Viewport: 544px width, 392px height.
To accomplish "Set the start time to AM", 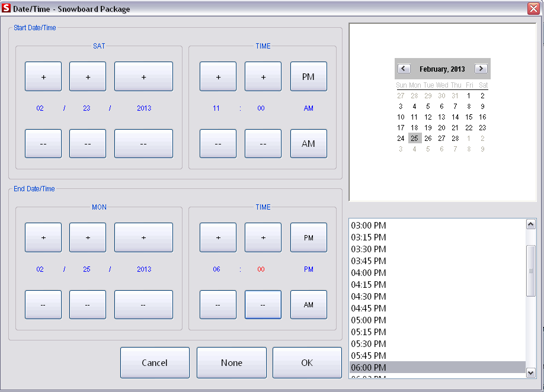I will (308, 143).
